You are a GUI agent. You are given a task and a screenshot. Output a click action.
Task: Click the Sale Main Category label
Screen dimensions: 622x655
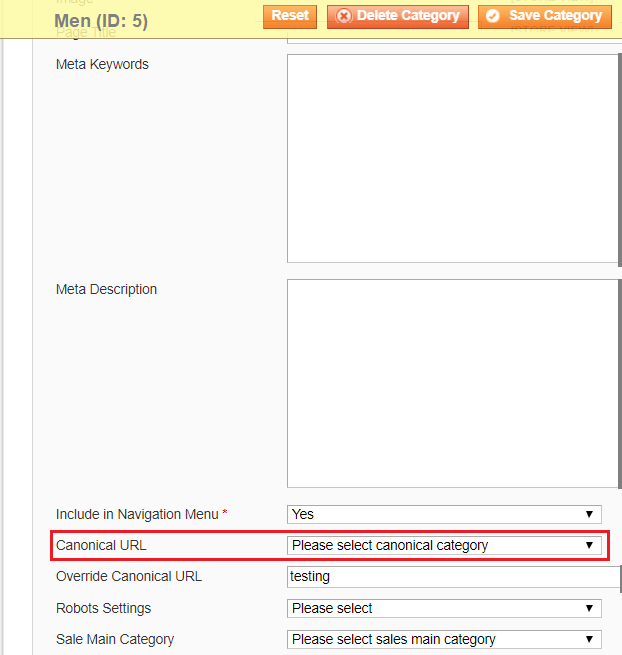(x=115, y=639)
